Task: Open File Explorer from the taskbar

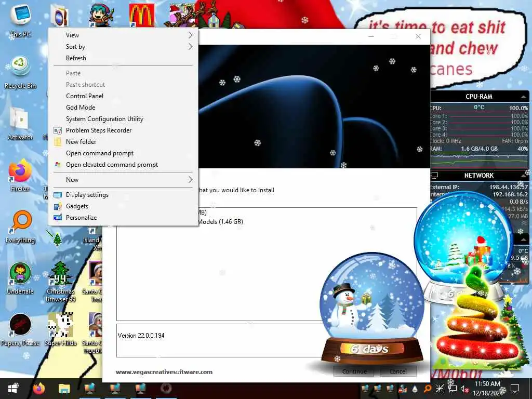Action: coord(64,388)
